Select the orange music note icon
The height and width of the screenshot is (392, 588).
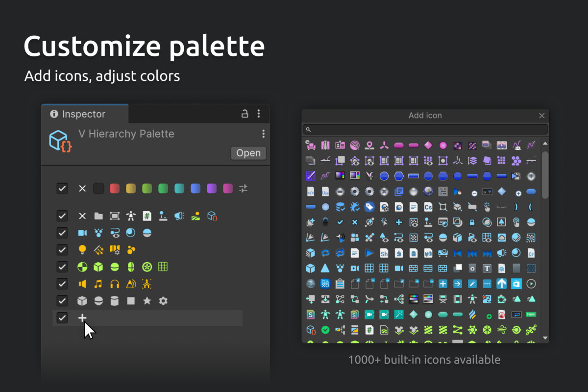pos(98,284)
